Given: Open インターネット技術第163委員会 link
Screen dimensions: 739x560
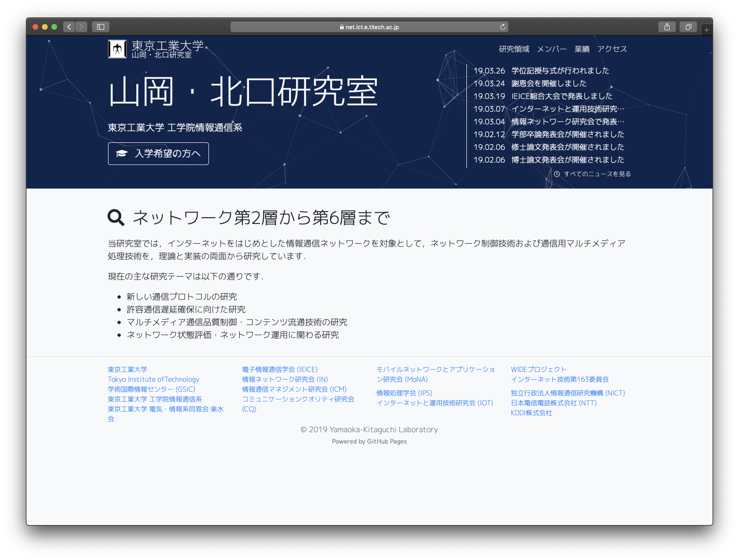Looking at the screenshot, I should 560,379.
